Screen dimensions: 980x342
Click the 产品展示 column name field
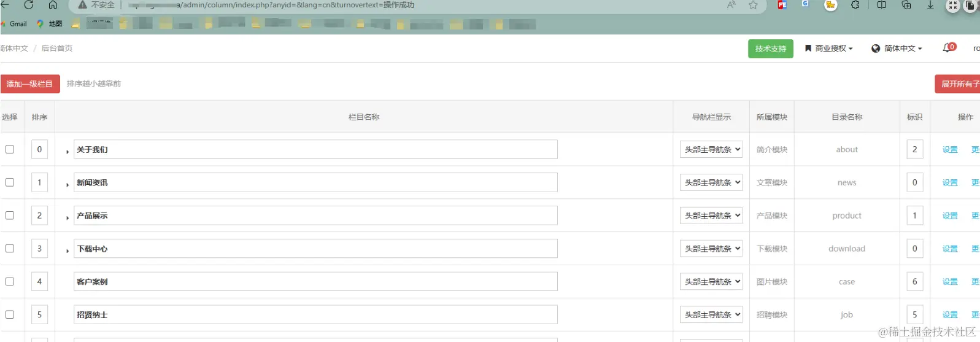coord(315,216)
